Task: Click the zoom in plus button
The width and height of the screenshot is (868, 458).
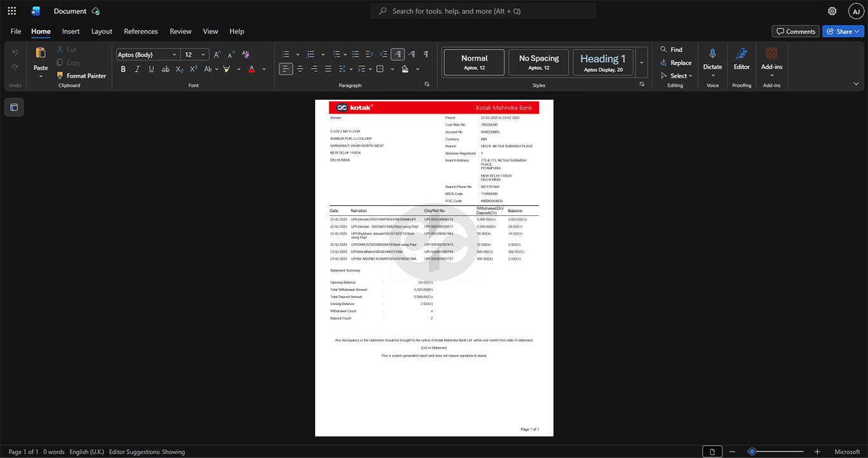Action: pos(817,452)
